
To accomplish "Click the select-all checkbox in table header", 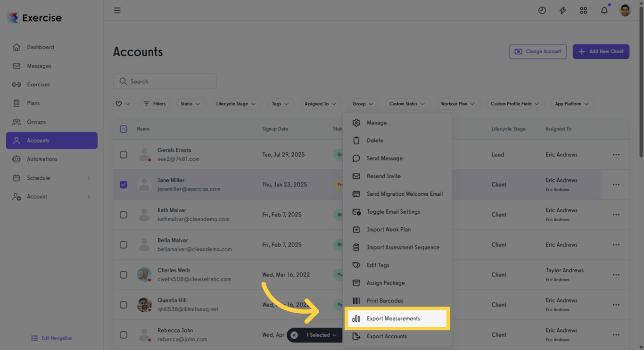I will [124, 128].
